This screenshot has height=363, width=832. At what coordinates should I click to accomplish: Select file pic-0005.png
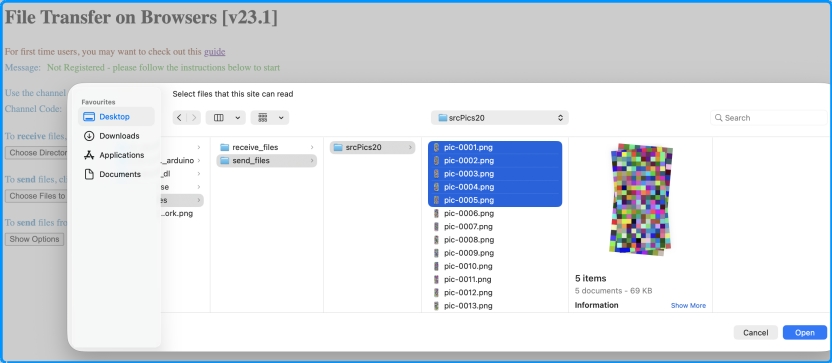[x=495, y=200]
